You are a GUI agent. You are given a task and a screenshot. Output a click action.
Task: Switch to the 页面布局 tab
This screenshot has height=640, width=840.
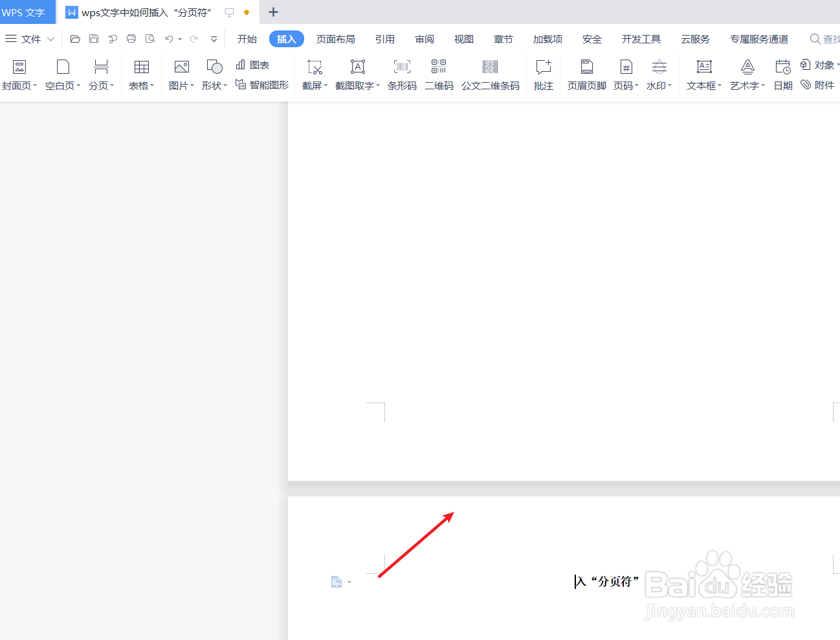click(x=336, y=39)
